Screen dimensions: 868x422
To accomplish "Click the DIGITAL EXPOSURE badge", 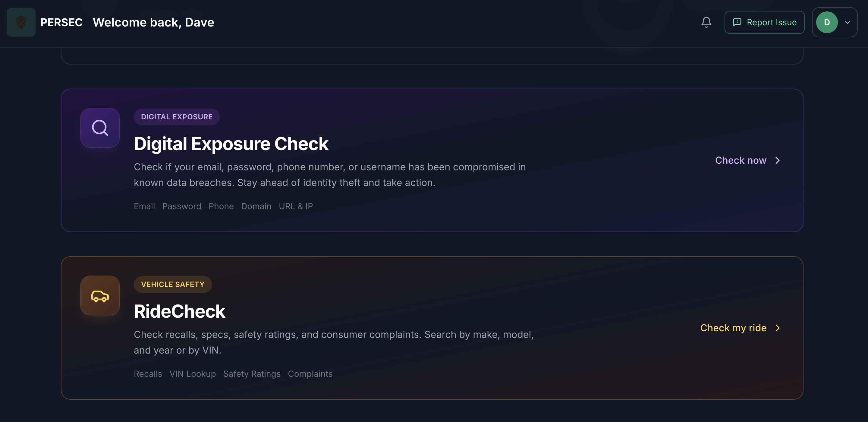I will coord(177,117).
